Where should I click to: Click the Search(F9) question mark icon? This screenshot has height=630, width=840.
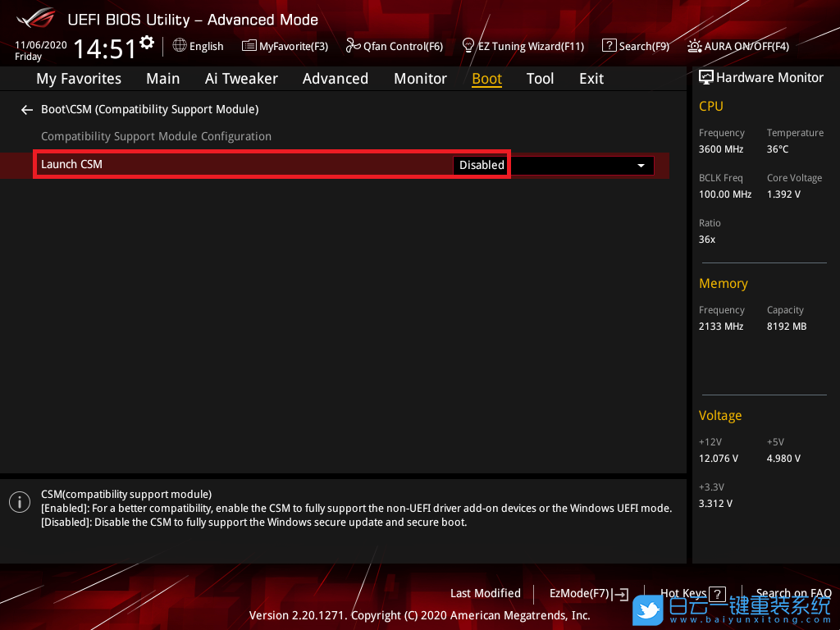[x=609, y=46]
